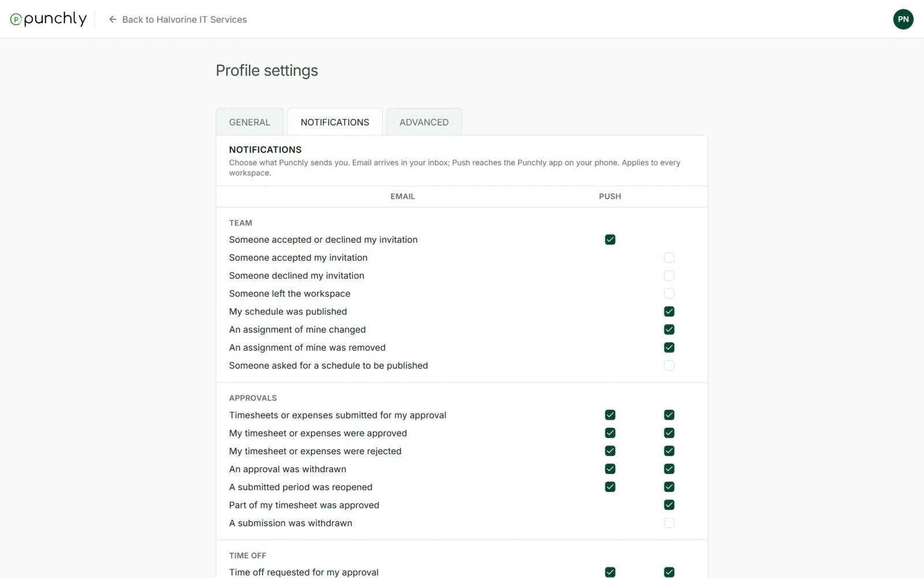Click the TEAM section label
Screen dimensions: 924x578
point(240,223)
